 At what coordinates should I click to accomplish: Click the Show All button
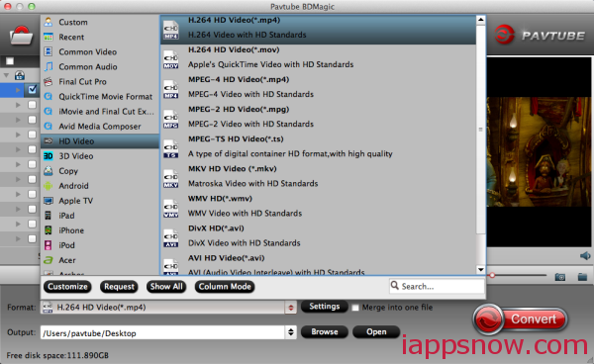pyautogui.click(x=166, y=287)
